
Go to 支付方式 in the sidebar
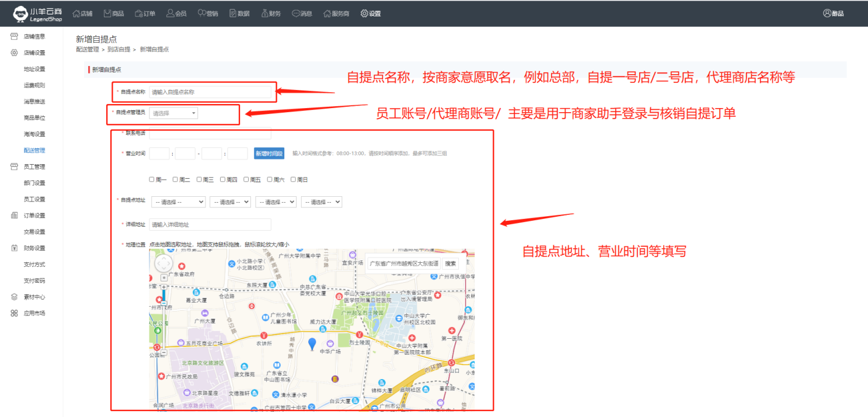(34, 265)
